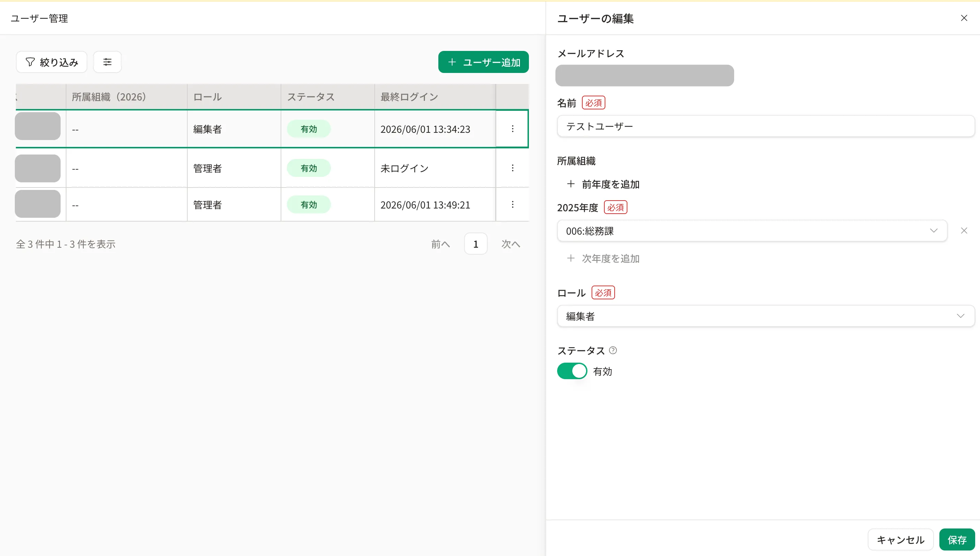Click the ユーザー管理 page title
The width and height of the screenshot is (980, 556).
point(39,18)
